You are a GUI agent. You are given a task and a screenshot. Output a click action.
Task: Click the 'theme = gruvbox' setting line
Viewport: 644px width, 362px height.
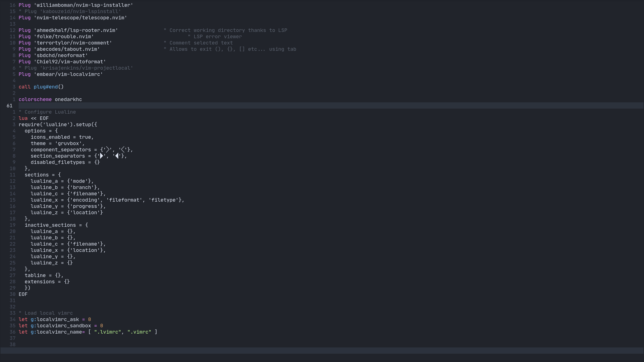click(x=57, y=143)
